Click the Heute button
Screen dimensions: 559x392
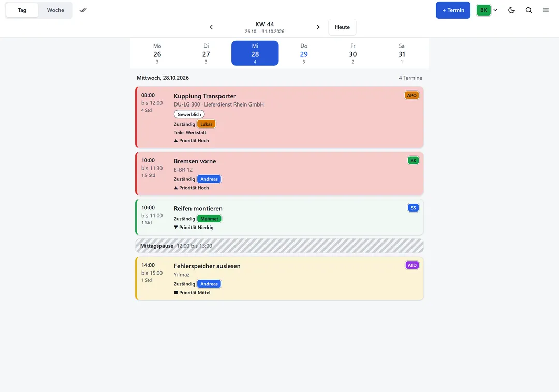(x=342, y=27)
